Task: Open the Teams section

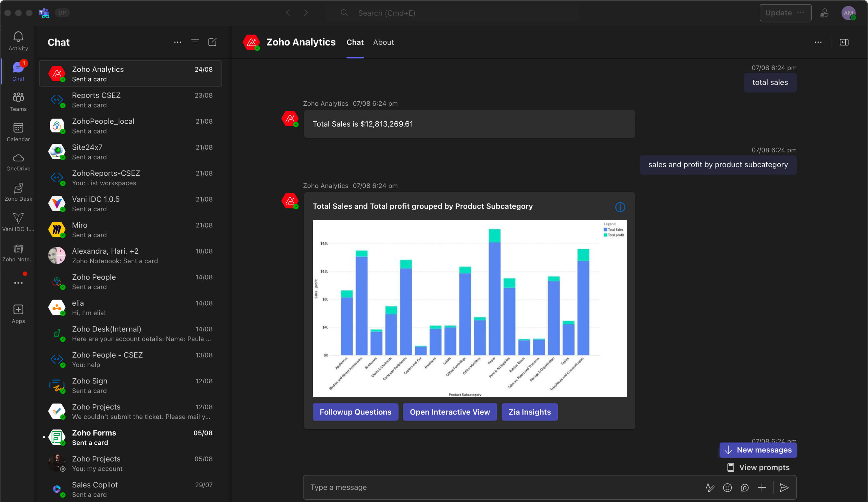Action: pos(18,102)
